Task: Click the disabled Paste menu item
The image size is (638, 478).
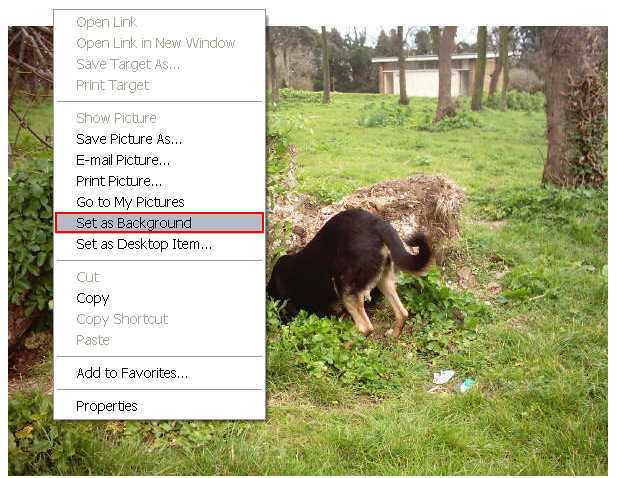Action: [159, 340]
